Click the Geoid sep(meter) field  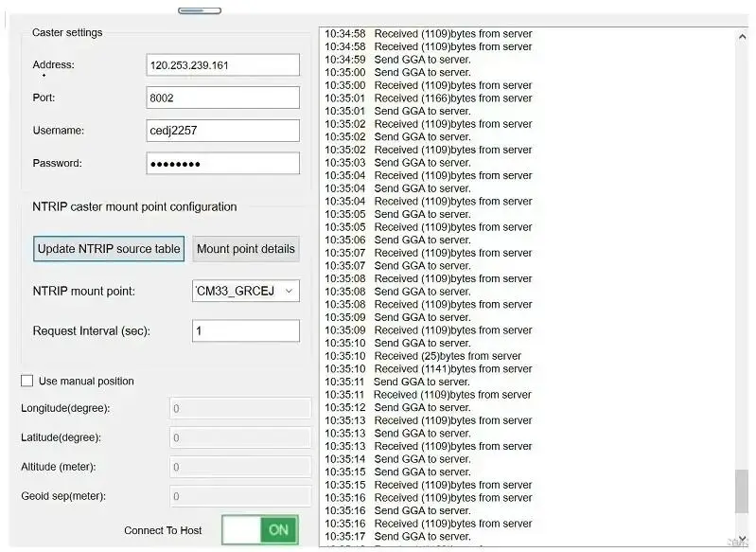240,496
